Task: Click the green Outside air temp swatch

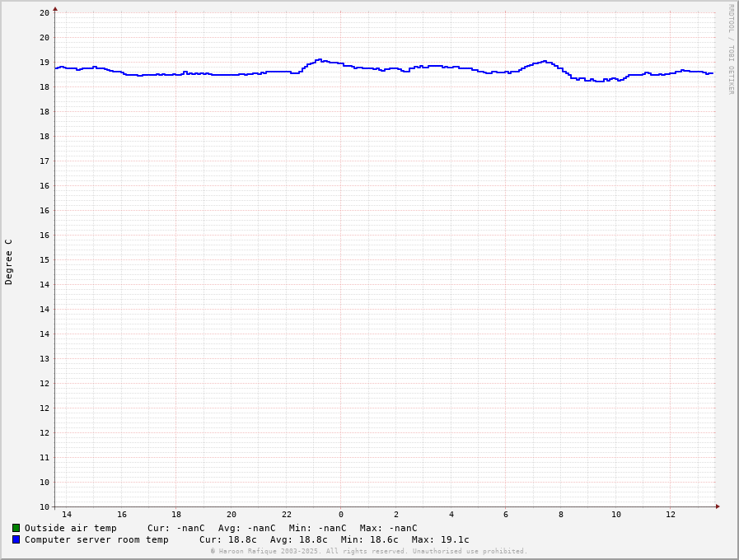Action: click(x=16, y=528)
